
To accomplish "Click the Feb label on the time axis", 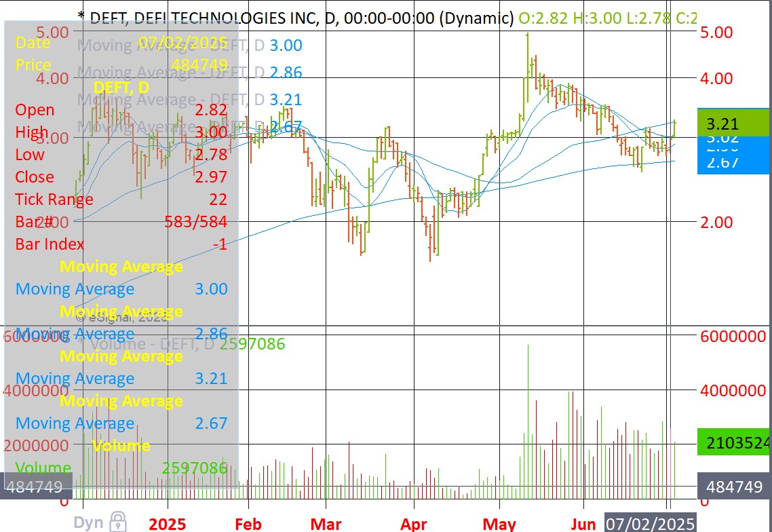I will point(248,524).
